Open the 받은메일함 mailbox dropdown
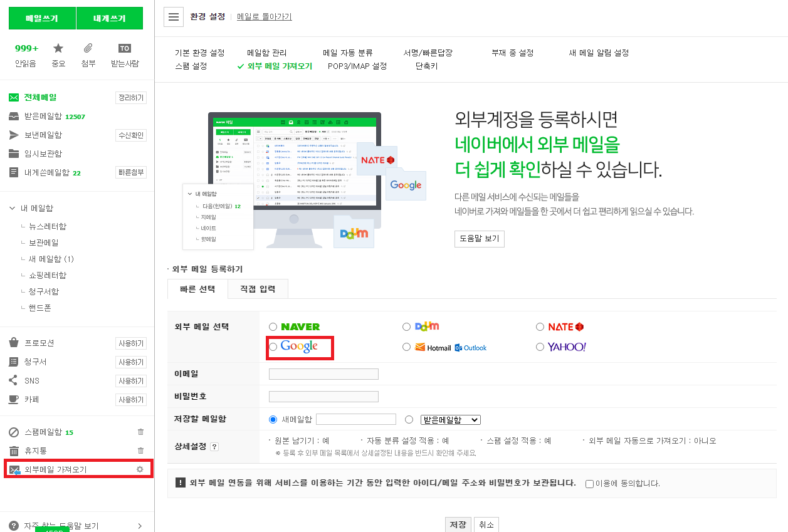The image size is (788, 532). (450, 419)
